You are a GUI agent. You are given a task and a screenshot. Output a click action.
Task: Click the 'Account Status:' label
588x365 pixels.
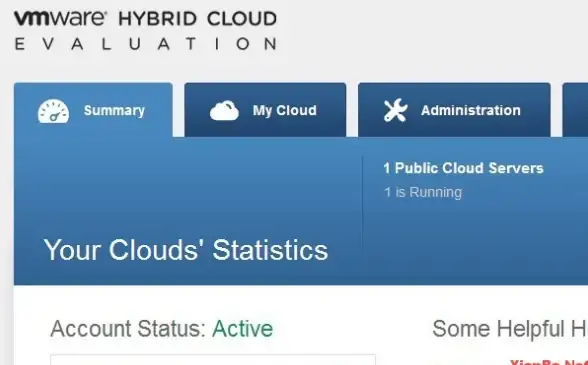tap(128, 329)
